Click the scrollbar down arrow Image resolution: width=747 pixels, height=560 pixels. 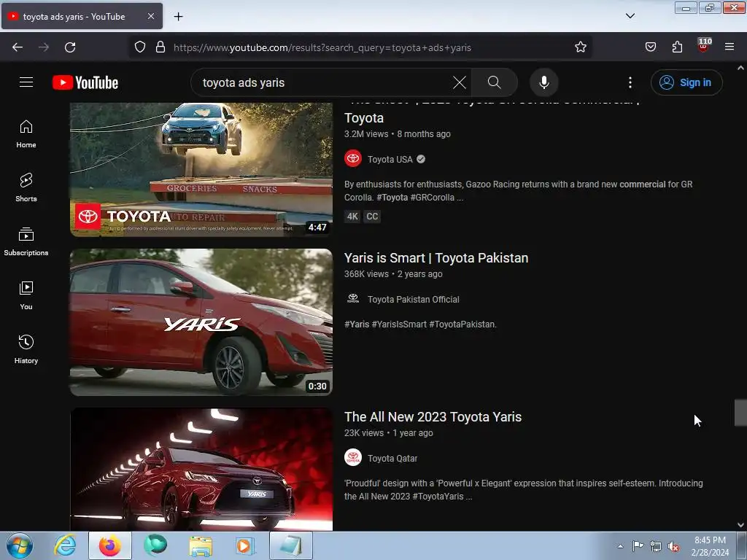pyautogui.click(x=740, y=525)
